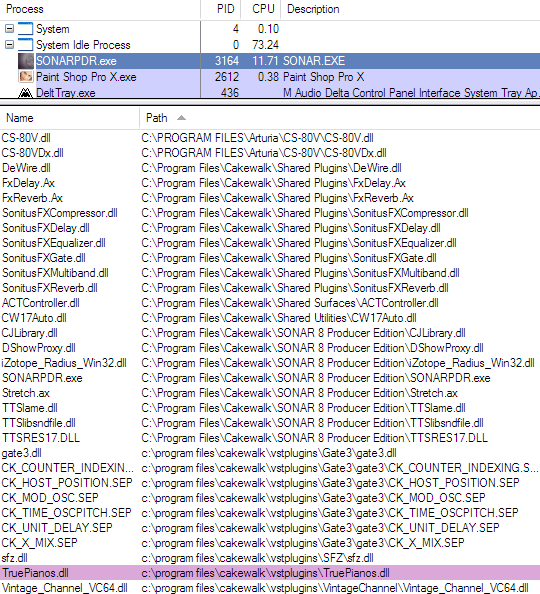Click the Paint Shop Pro X icon

(x=25, y=77)
